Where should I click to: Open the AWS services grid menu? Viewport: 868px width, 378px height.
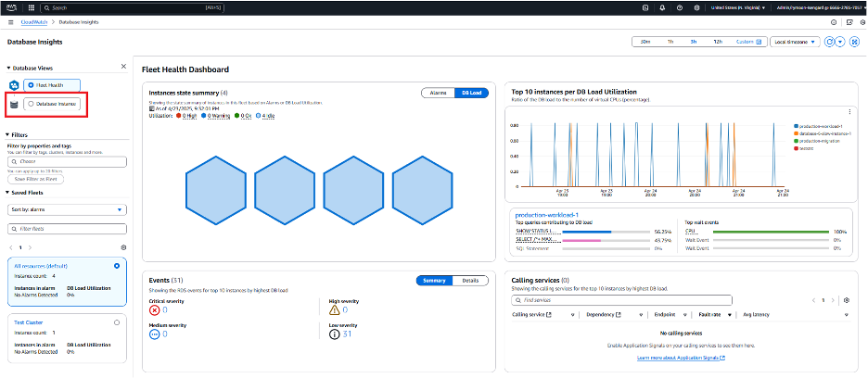31,8
